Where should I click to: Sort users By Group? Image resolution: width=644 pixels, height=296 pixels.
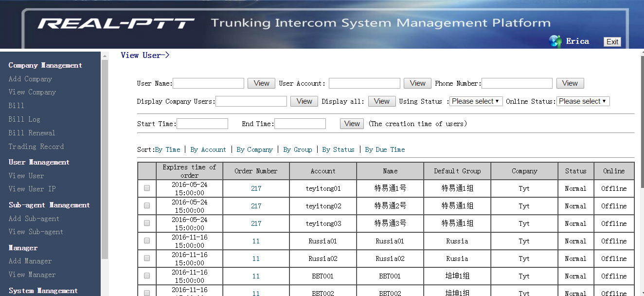[298, 149]
